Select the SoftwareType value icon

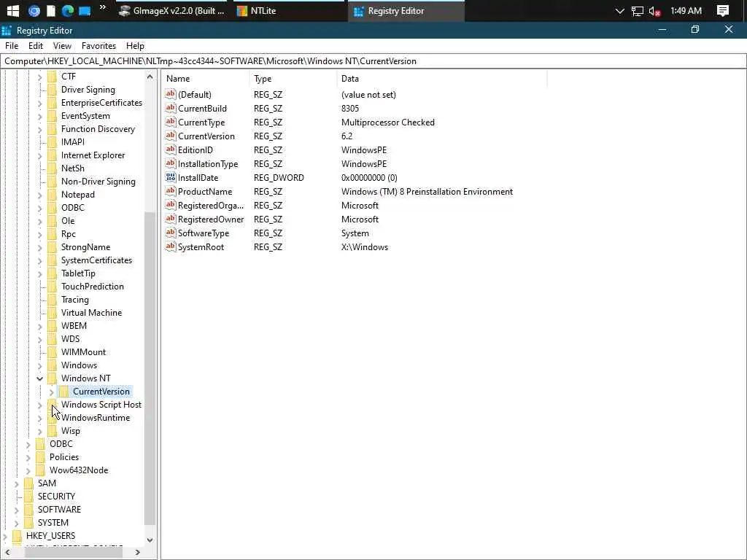click(x=170, y=233)
